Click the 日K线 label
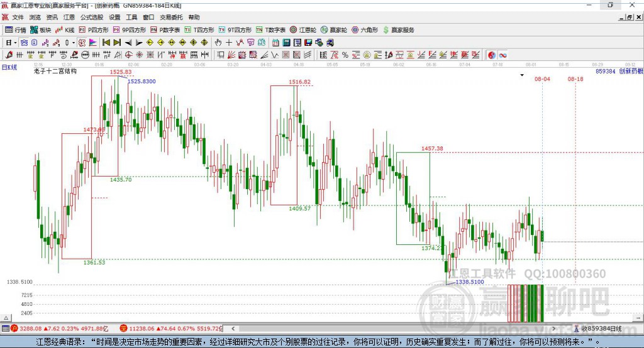This screenshot has width=644, height=348. pos(9,67)
